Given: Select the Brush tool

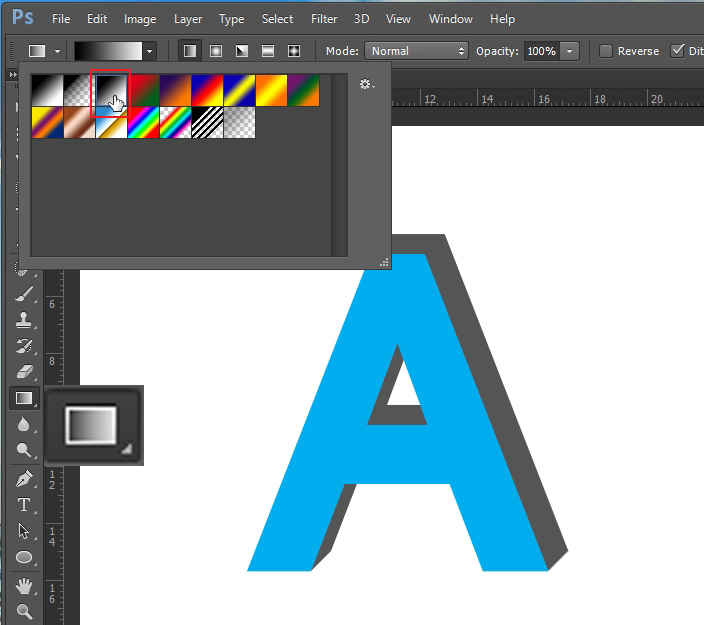Looking at the screenshot, I should pos(24,295).
